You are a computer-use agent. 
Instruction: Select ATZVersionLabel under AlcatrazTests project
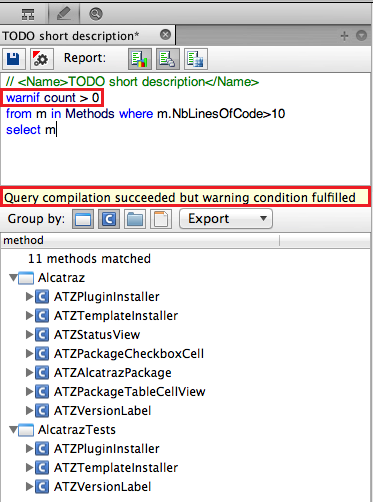103,487
